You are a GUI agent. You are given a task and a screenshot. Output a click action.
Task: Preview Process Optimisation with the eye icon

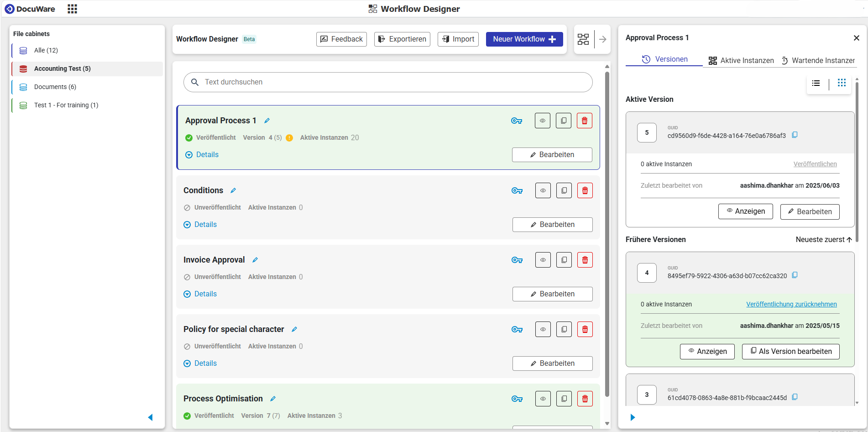point(543,398)
